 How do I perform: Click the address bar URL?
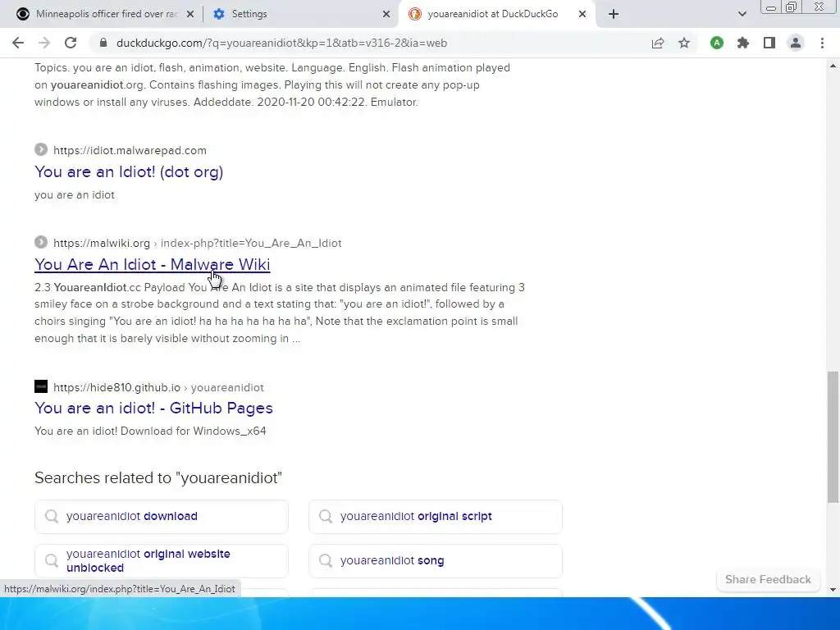tap(281, 43)
